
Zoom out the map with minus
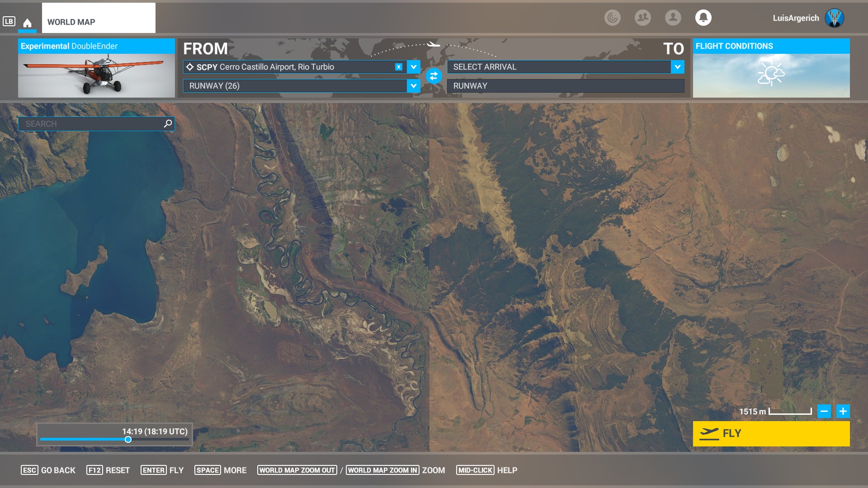824,411
